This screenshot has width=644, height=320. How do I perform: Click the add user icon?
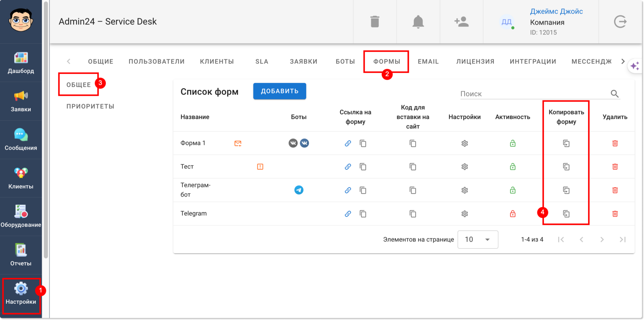pyautogui.click(x=462, y=22)
